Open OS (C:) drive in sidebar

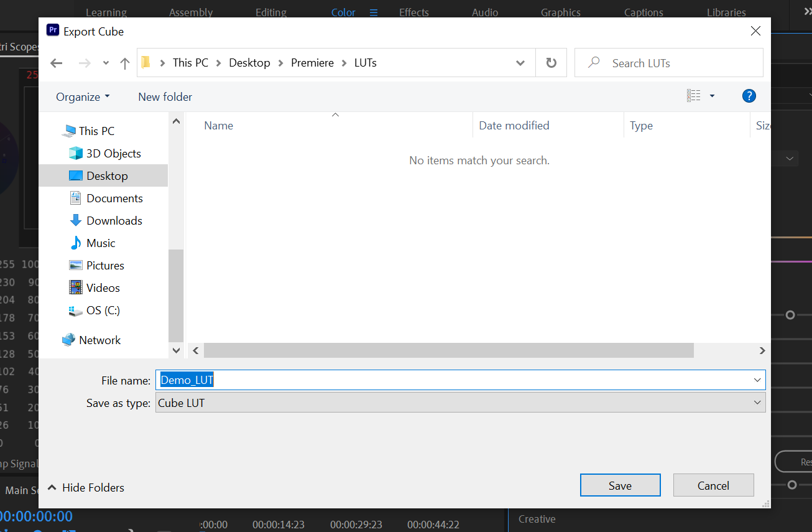tap(103, 310)
